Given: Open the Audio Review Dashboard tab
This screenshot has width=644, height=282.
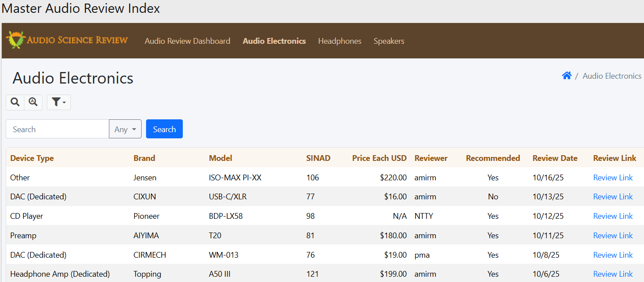Looking at the screenshot, I should coord(187,41).
